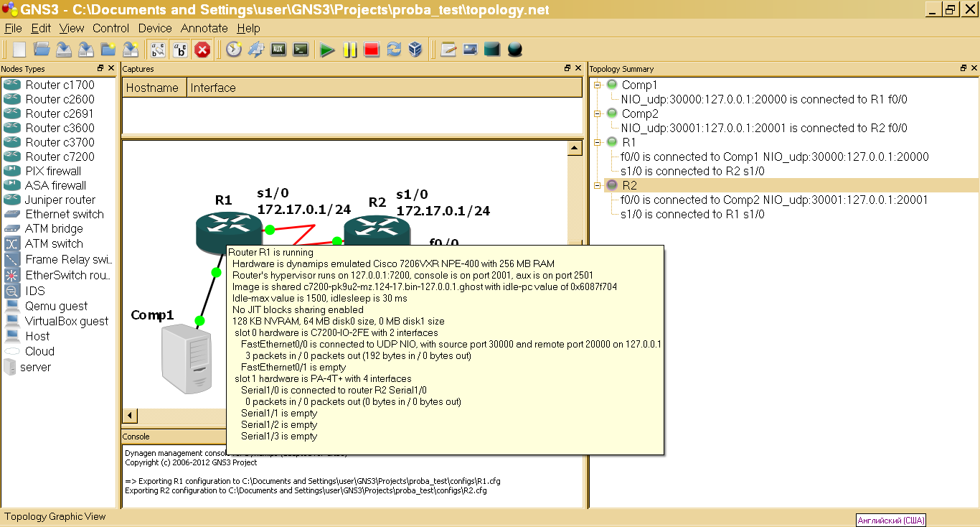The width and height of the screenshot is (980, 527).
Task: Select VirtualBox guest node type
Action: click(58, 321)
